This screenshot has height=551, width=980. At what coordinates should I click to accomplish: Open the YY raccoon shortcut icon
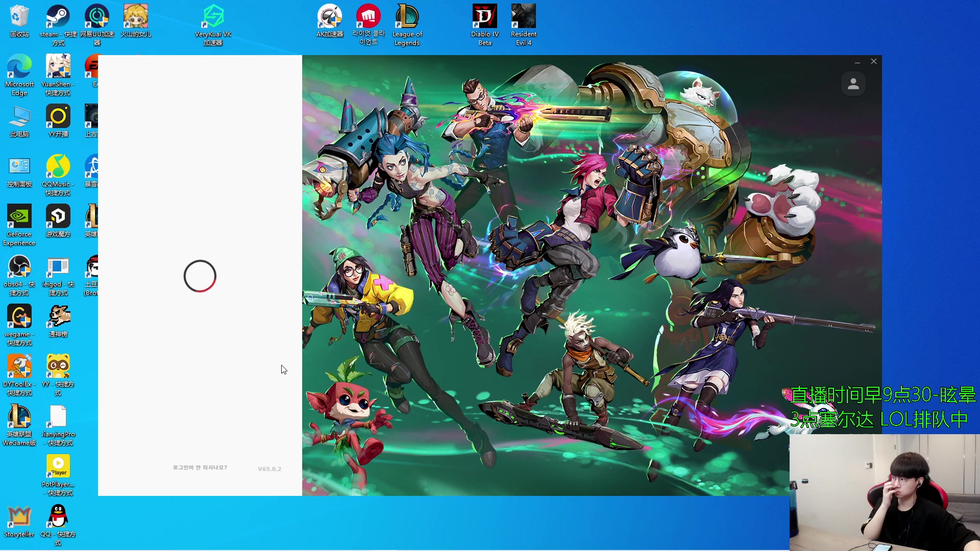58,375
